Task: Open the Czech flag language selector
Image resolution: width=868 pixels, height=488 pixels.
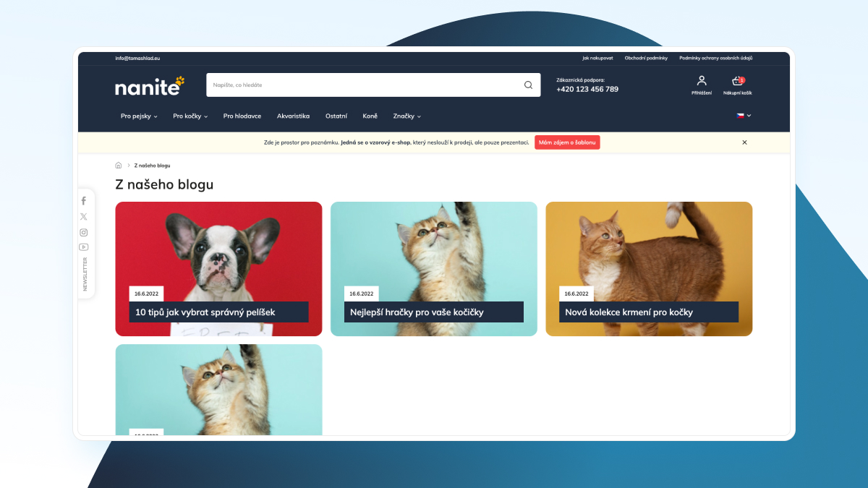Action: [744, 116]
